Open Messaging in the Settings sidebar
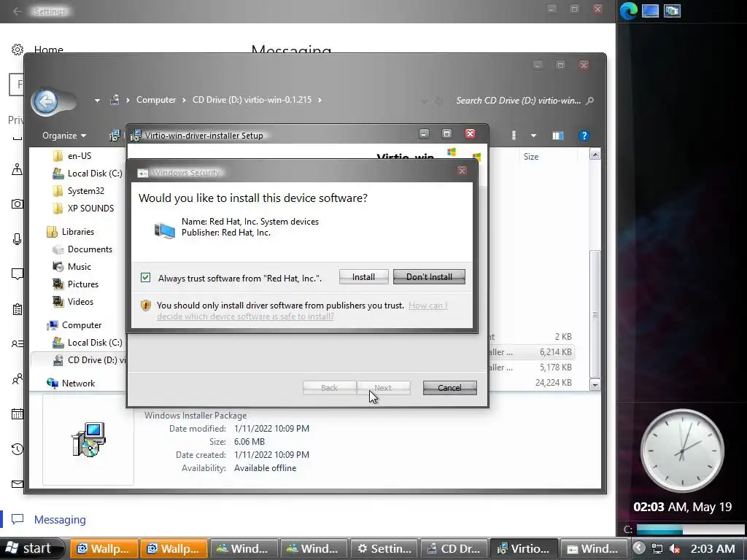Image resolution: width=747 pixels, height=560 pixels. pyautogui.click(x=60, y=519)
